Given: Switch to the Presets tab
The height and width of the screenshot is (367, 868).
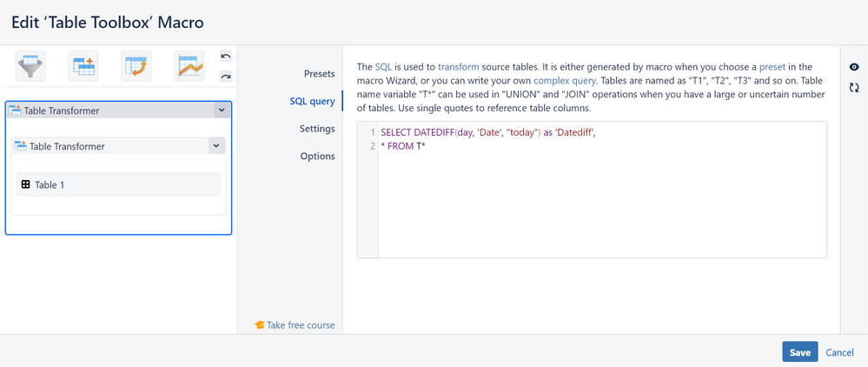Looking at the screenshot, I should 319,73.
